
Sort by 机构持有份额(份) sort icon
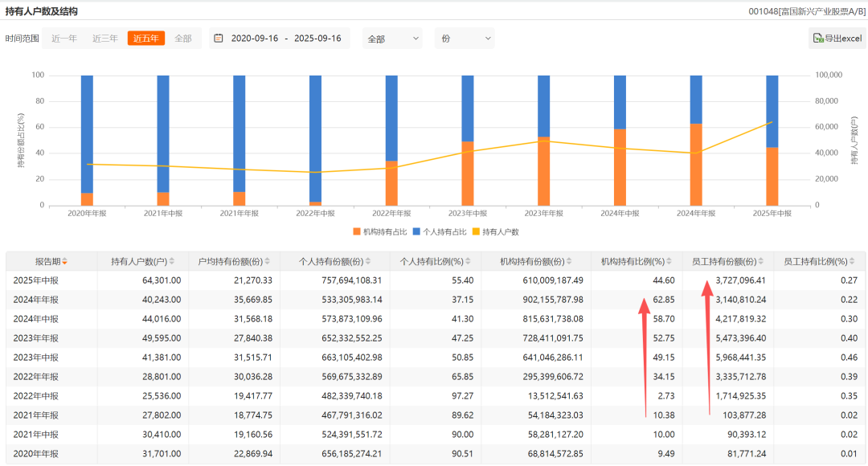click(x=567, y=262)
